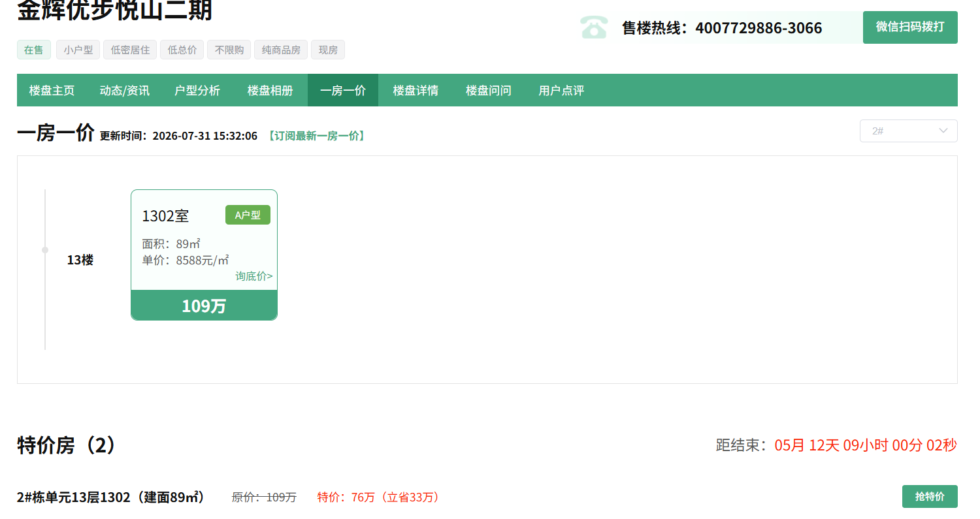Click the 低密居住 tag

[x=130, y=50]
